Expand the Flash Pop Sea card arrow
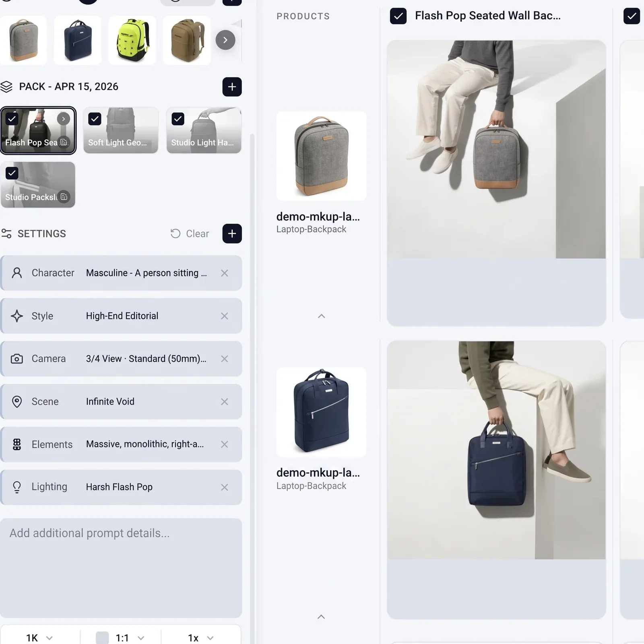The image size is (644, 644). (x=64, y=119)
